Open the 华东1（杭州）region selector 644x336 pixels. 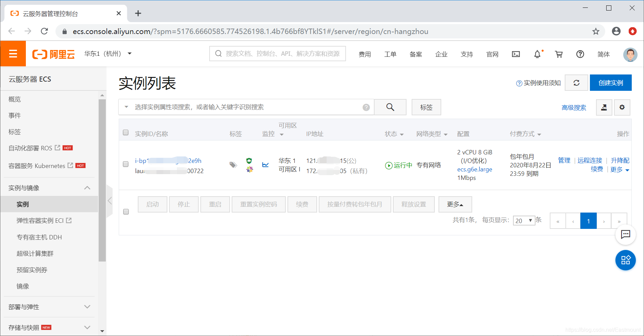[x=108, y=53]
